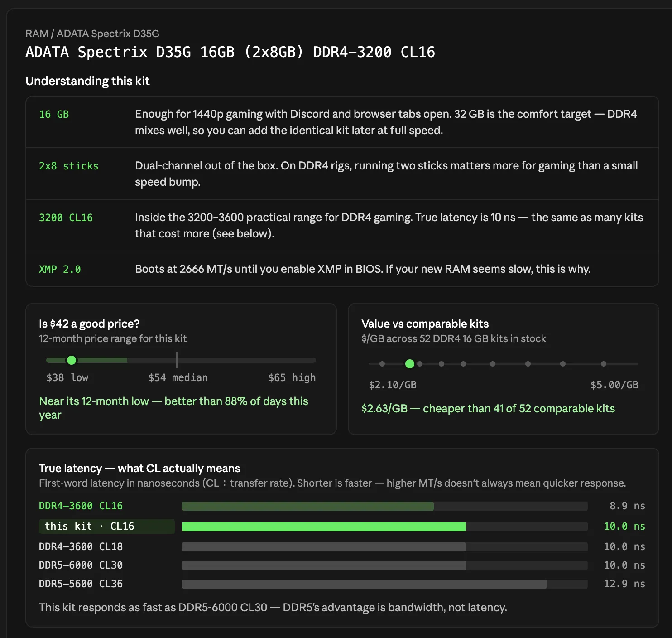Select the green '10.0 ns' value for this kit
Viewport: 672px width, 638px height.
(624, 526)
